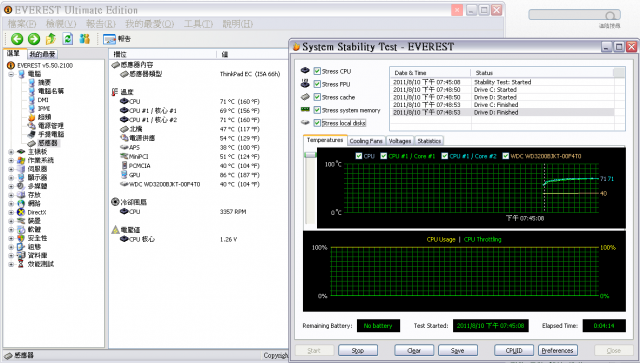This screenshot has width=640, height=363.
Task: Open CPUID from the stability test
Action: 514,350
